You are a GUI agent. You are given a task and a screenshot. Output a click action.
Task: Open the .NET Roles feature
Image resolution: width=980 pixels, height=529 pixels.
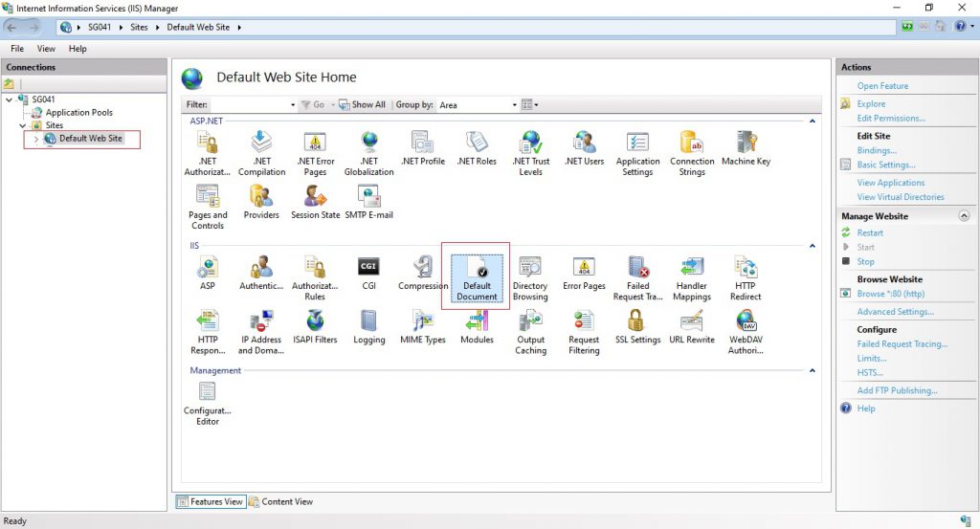click(477, 148)
